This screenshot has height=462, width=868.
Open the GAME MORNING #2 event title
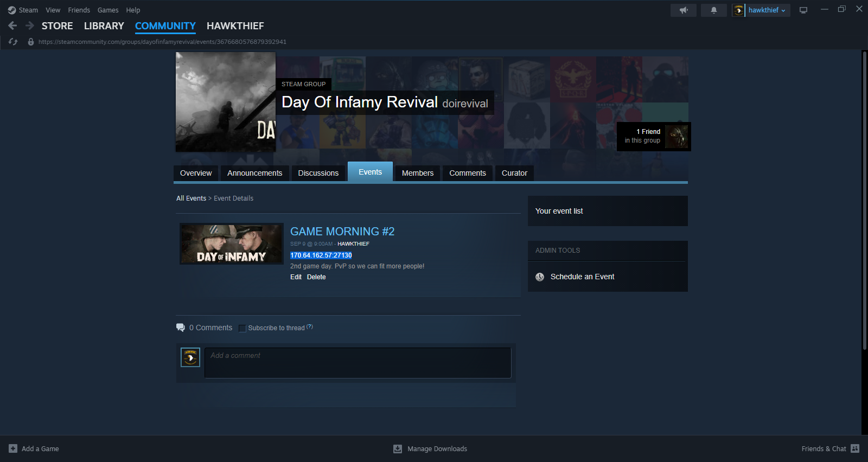pyautogui.click(x=342, y=232)
